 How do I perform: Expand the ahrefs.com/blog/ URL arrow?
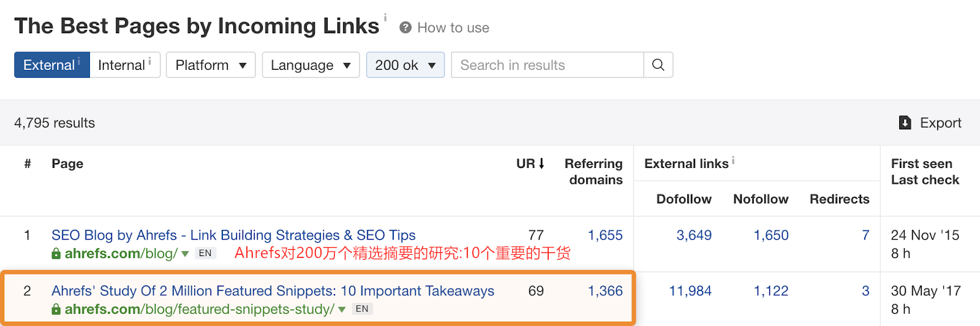185,254
